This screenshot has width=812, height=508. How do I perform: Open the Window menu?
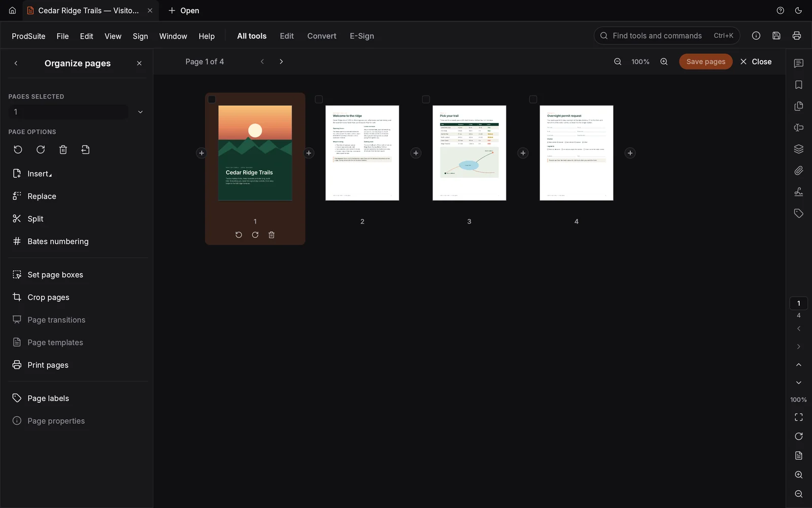pos(173,36)
